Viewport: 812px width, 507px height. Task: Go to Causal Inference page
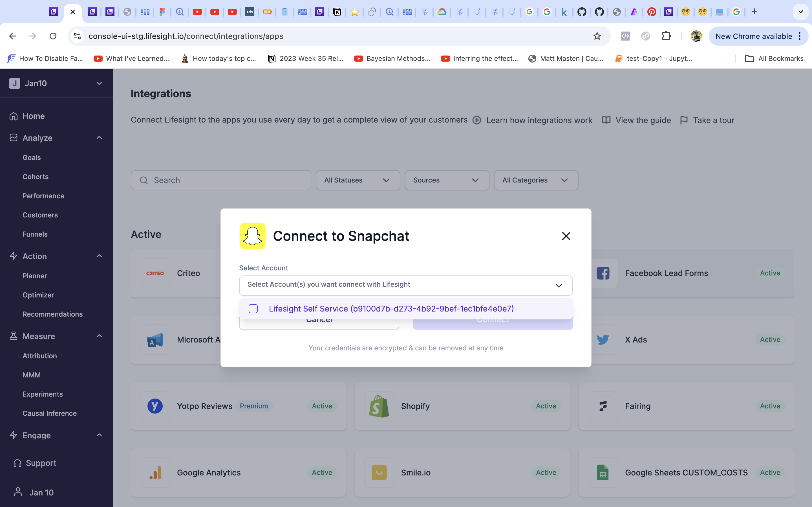pos(50,413)
